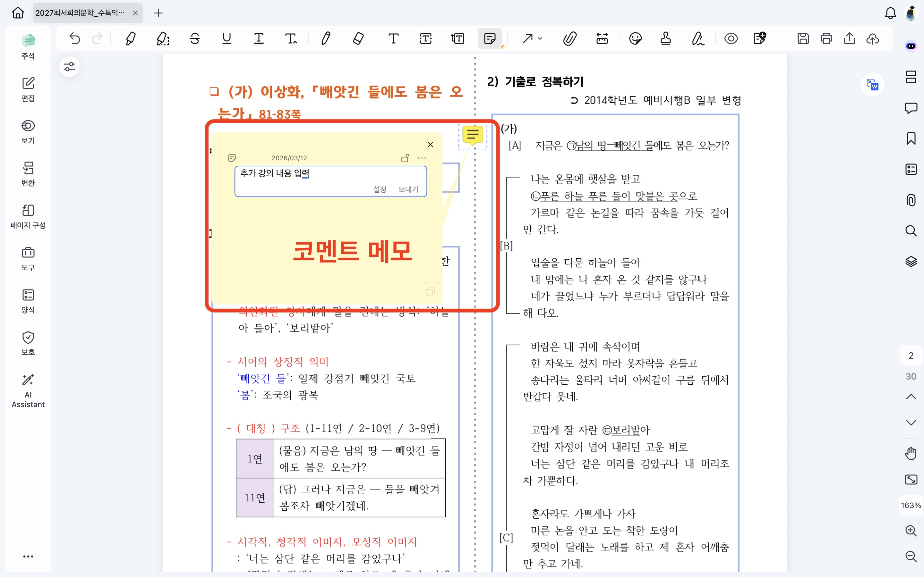
Task: Open the 페이지 구성 sidebar tab
Action: 28,216
